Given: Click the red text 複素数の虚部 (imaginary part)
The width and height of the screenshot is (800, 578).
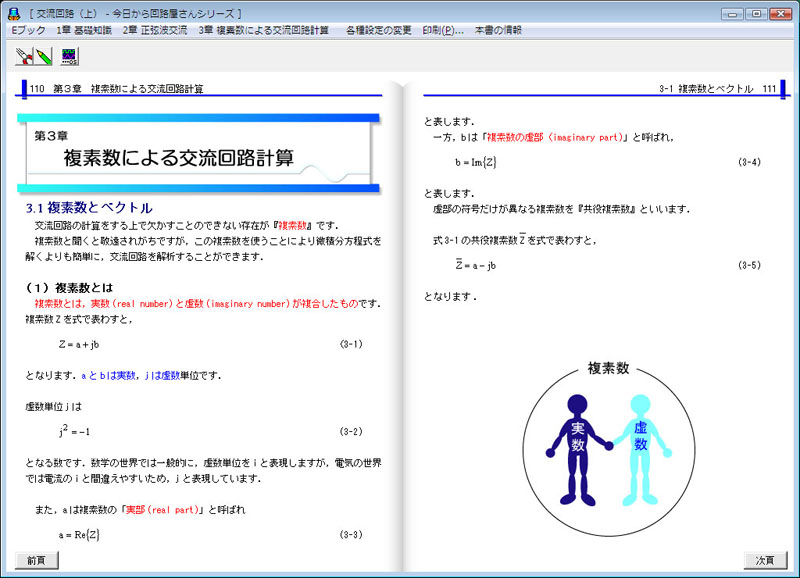Looking at the screenshot, I should pyautogui.click(x=555, y=137).
